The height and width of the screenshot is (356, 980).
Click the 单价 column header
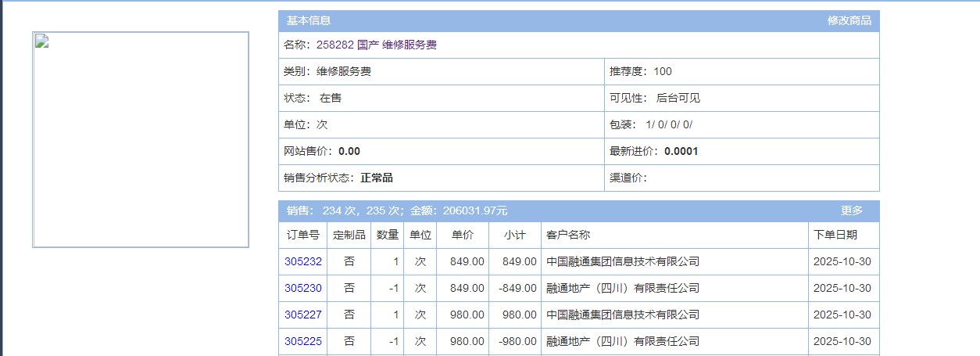click(x=462, y=235)
